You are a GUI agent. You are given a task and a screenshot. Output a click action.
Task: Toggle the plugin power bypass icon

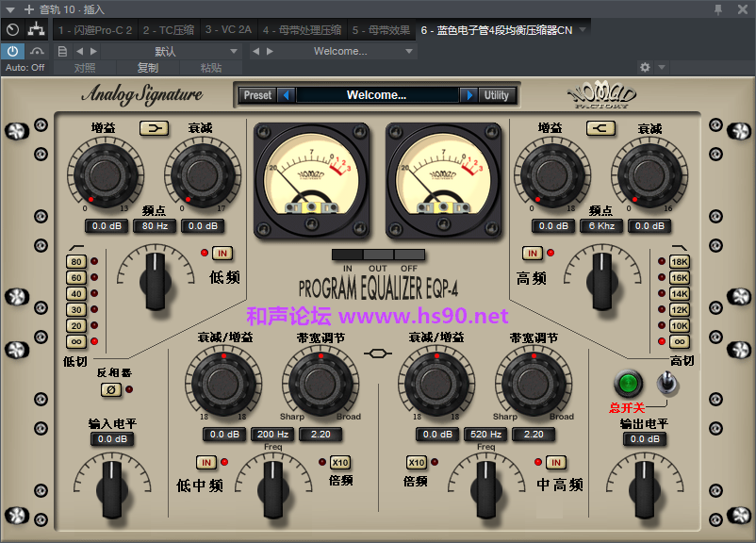pos(12,51)
